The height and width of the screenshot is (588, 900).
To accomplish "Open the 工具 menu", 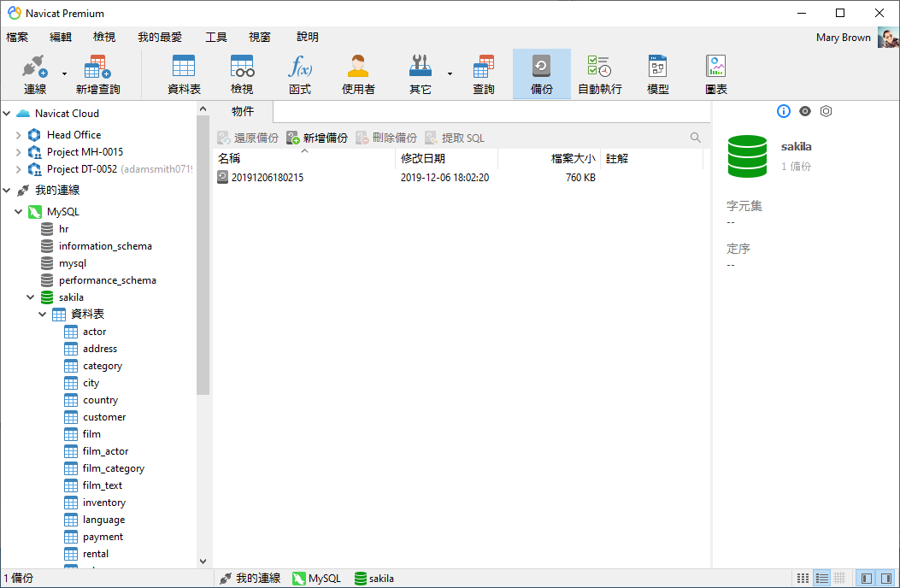I will (x=215, y=37).
